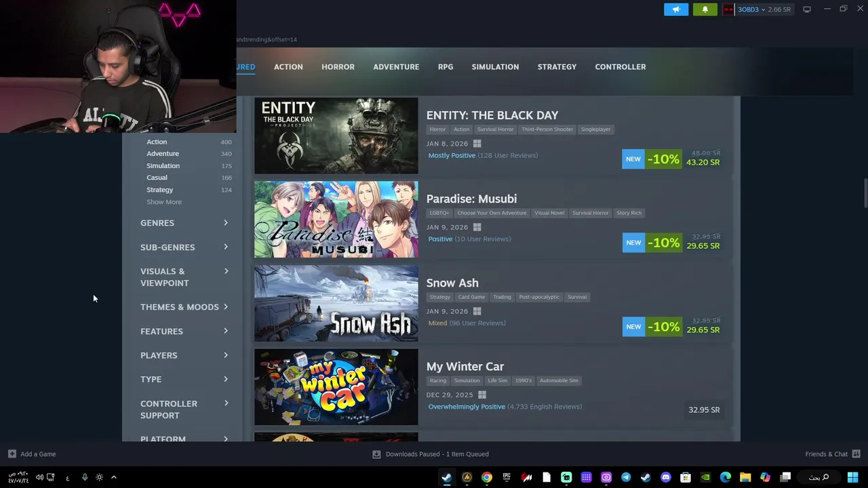Click the Visual Novel tag on Paradise
The height and width of the screenshot is (488, 868).
click(x=549, y=213)
